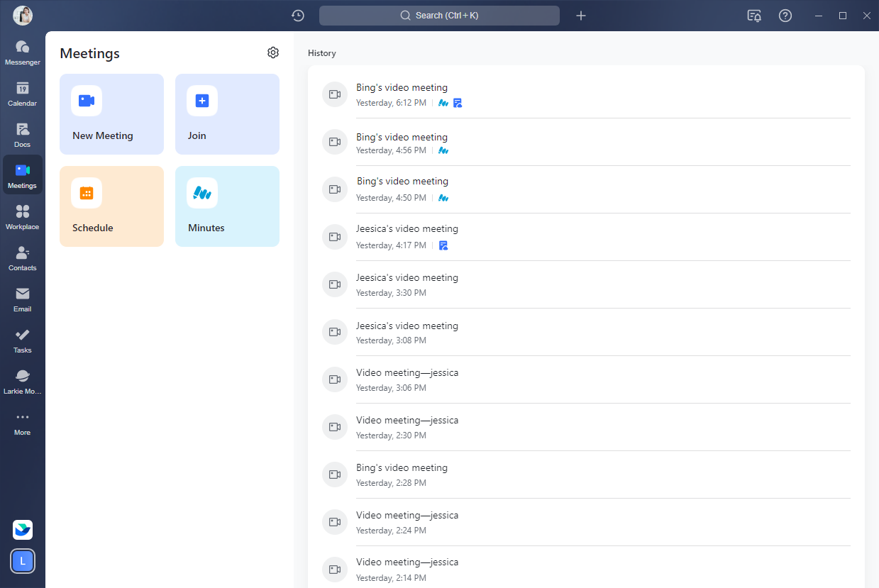Open Messenger in the sidebar

23,52
